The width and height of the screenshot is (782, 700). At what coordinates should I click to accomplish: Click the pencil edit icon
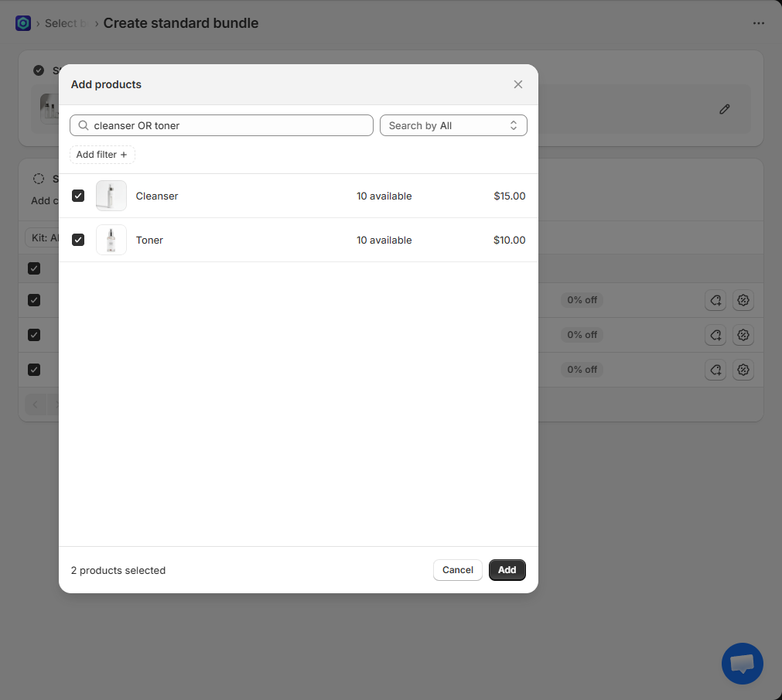[x=724, y=109]
